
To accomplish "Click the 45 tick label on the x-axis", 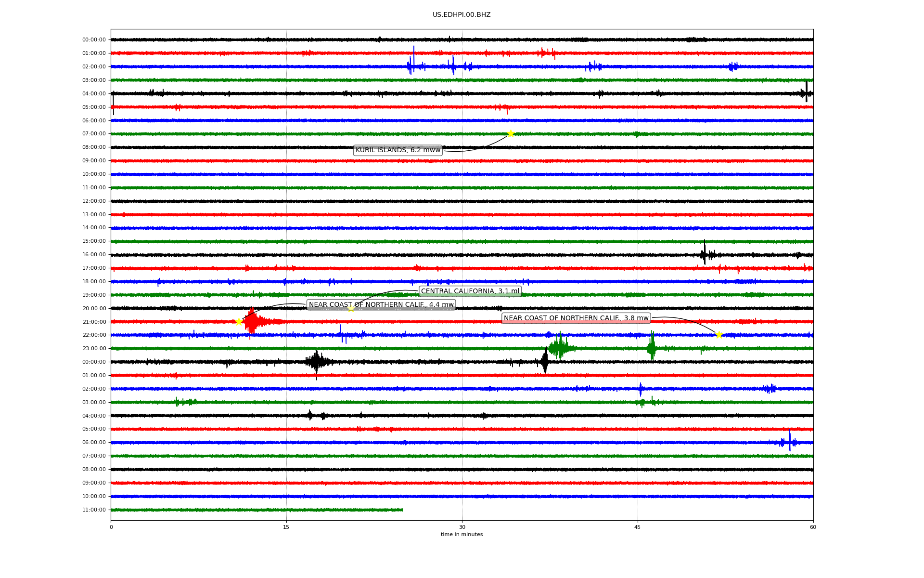I will point(638,527).
